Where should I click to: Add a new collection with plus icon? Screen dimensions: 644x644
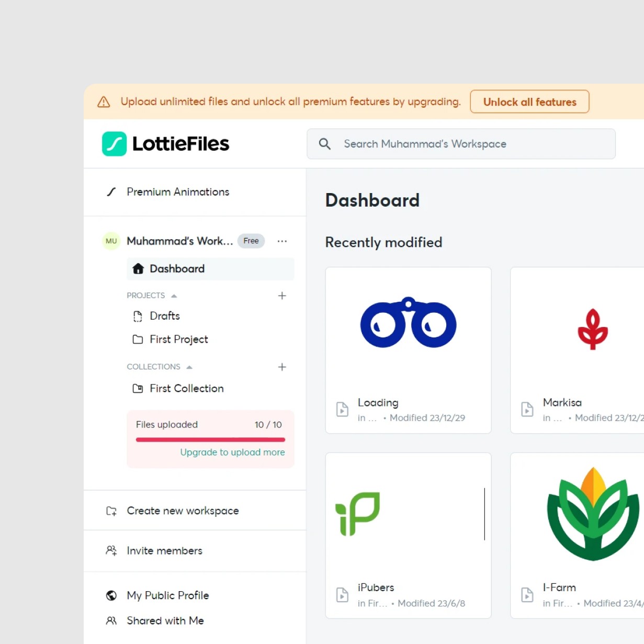click(282, 367)
